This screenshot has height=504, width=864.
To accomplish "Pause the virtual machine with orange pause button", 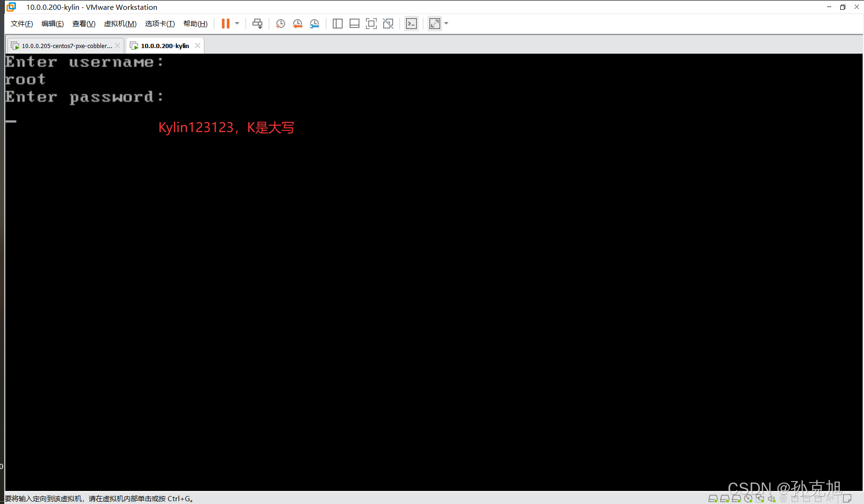I will [x=225, y=24].
